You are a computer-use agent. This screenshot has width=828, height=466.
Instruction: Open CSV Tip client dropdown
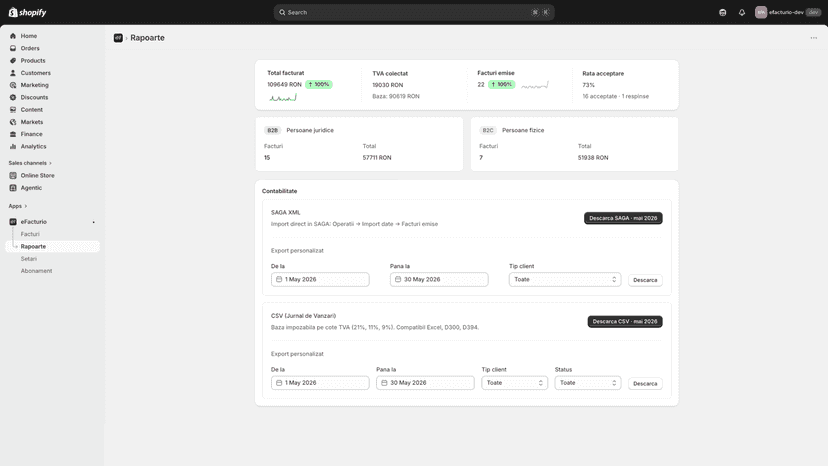514,383
